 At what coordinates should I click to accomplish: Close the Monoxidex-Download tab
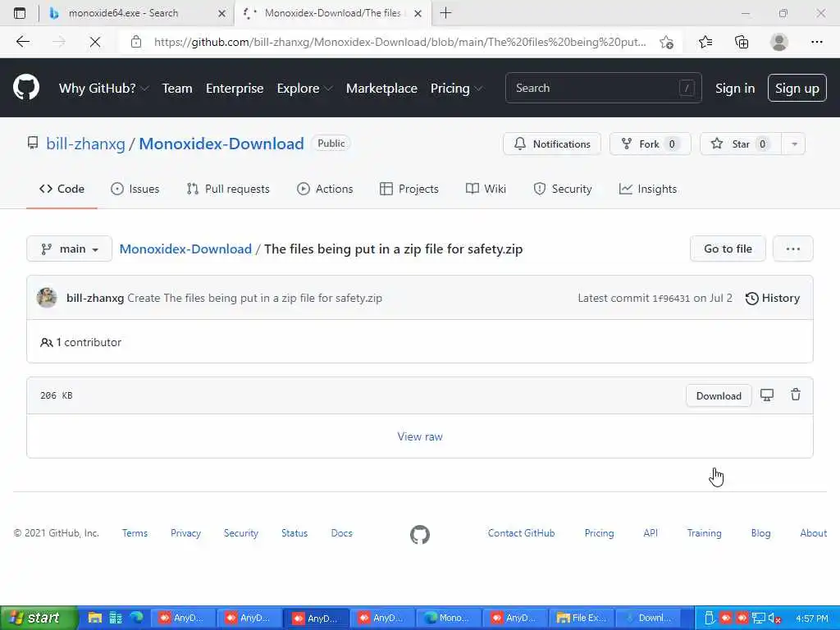[418, 13]
